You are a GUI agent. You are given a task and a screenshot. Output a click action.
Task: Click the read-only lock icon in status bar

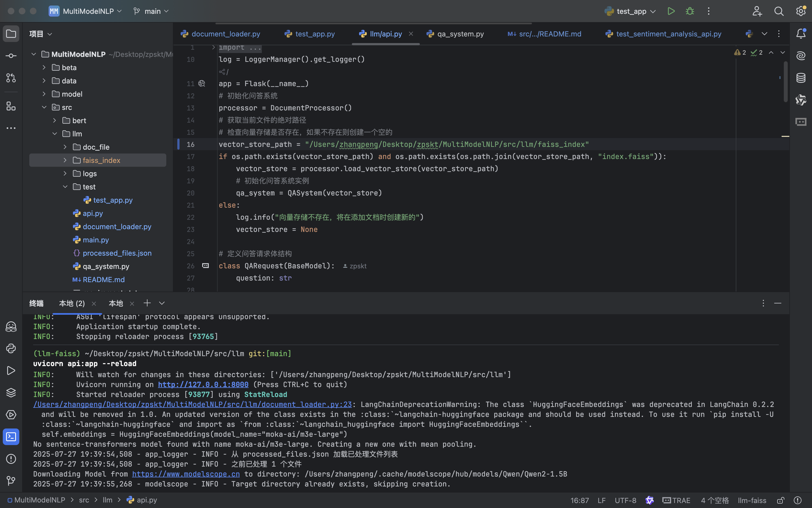tap(781, 500)
